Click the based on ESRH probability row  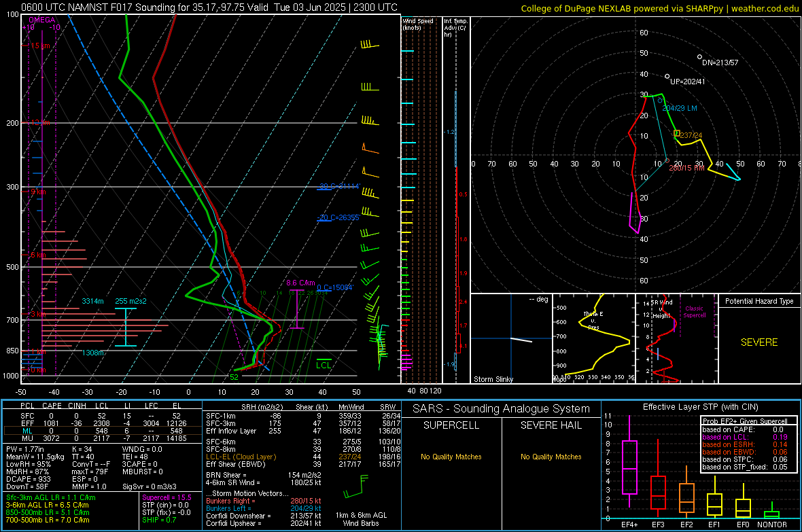[x=745, y=444]
